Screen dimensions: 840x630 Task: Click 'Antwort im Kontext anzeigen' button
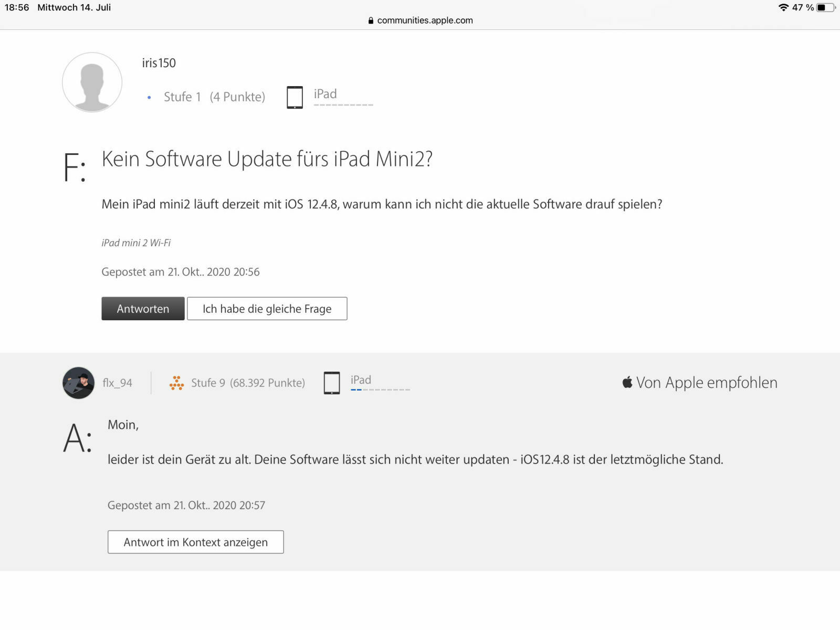tap(196, 542)
